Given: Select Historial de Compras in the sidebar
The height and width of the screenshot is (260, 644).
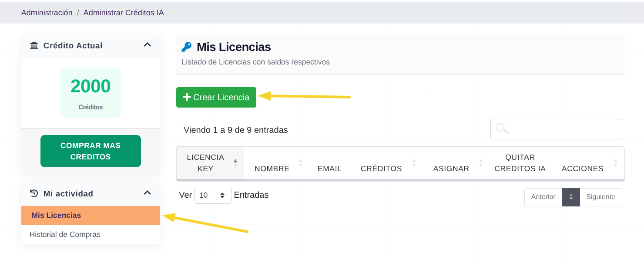Looking at the screenshot, I should point(64,234).
